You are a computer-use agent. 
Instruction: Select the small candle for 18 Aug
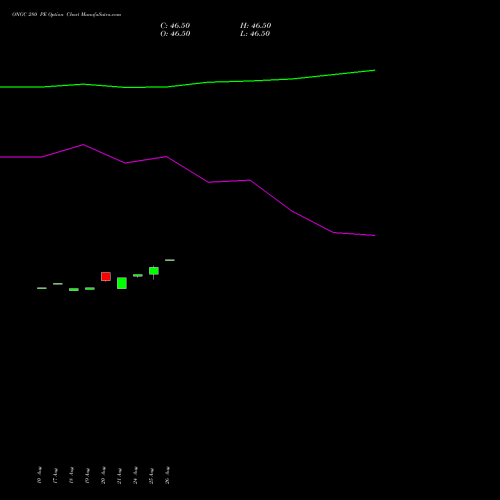(74, 289)
